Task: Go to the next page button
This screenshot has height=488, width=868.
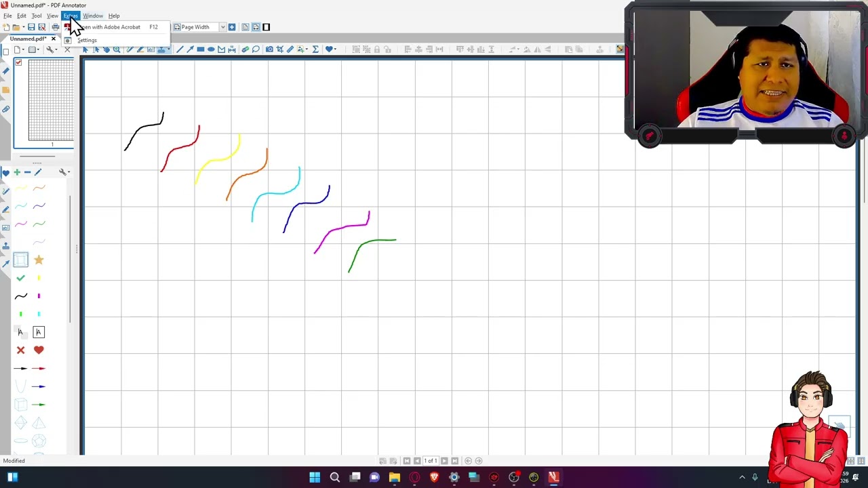Action: 444,461
